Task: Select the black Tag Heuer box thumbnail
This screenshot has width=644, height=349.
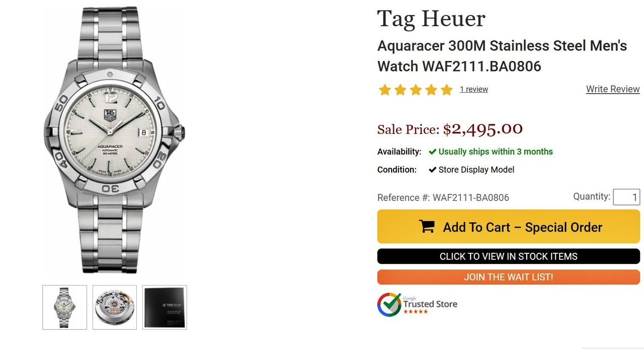Action: [x=165, y=307]
